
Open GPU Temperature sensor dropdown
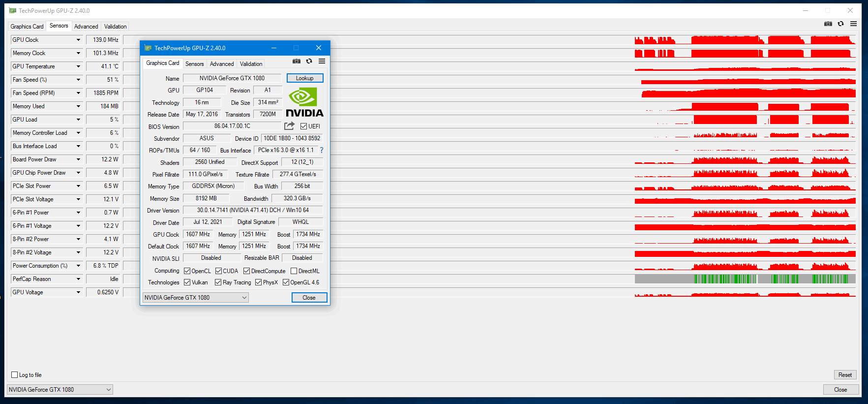(x=78, y=66)
